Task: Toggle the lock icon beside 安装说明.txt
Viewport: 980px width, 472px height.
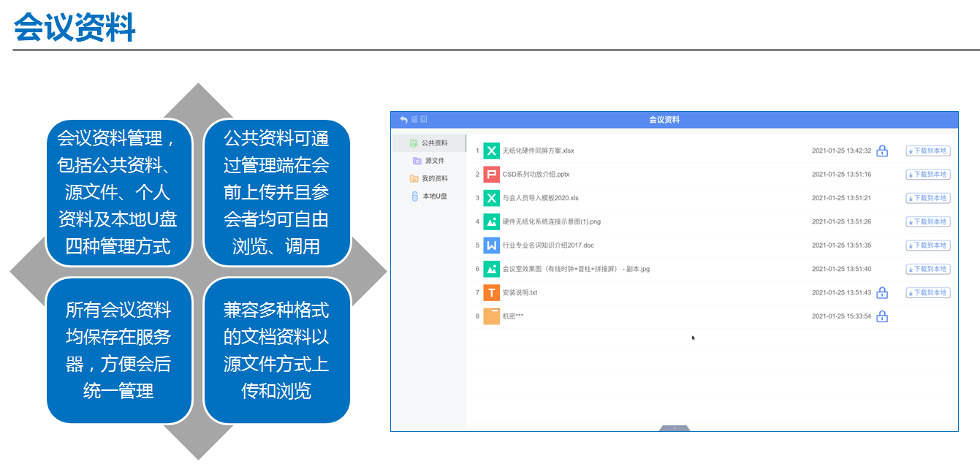Action: [882, 292]
